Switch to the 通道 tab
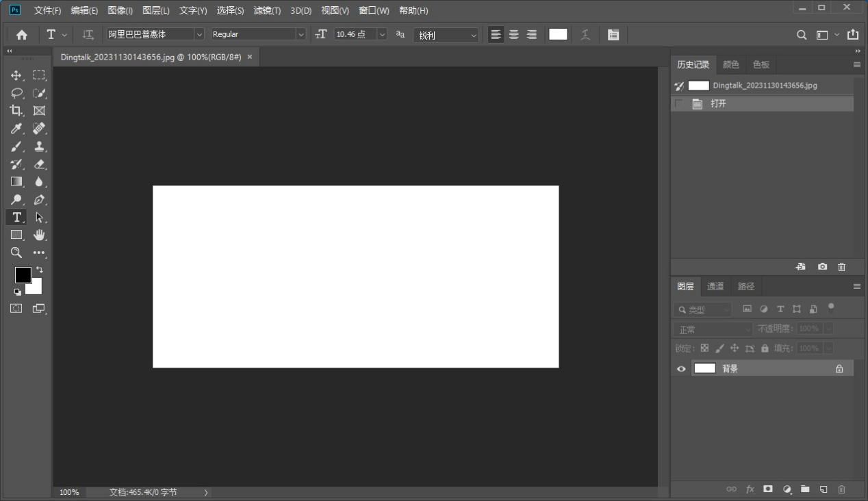 click(715, 287)
